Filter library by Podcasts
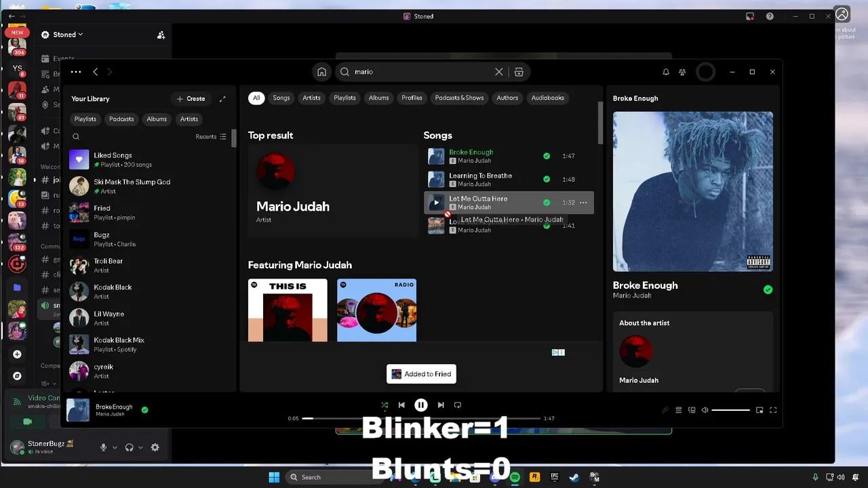Screen dimensions: 868x488 (121, 119)
